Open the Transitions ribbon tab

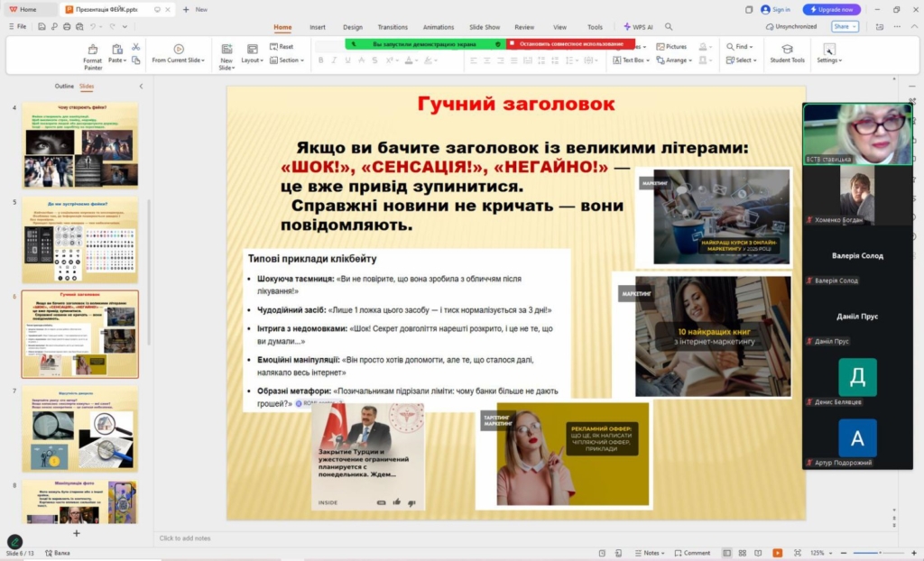point(393,27)
